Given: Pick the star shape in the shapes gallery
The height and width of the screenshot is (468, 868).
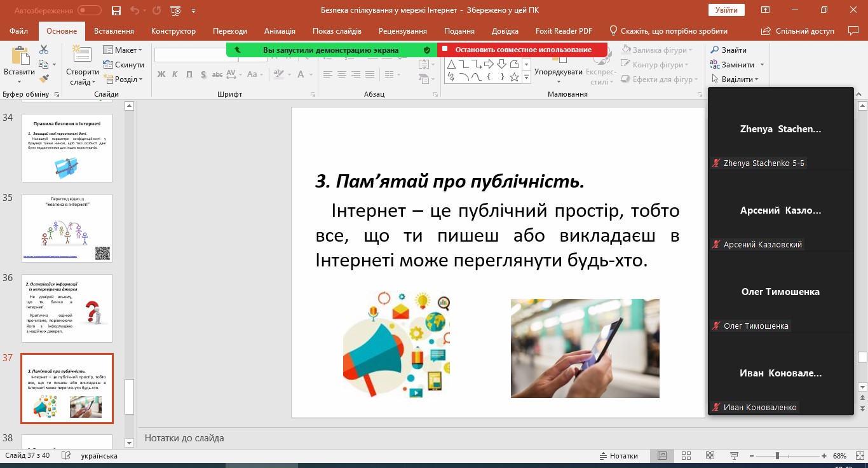Looking at the screenshot, I should pos(514,78).
